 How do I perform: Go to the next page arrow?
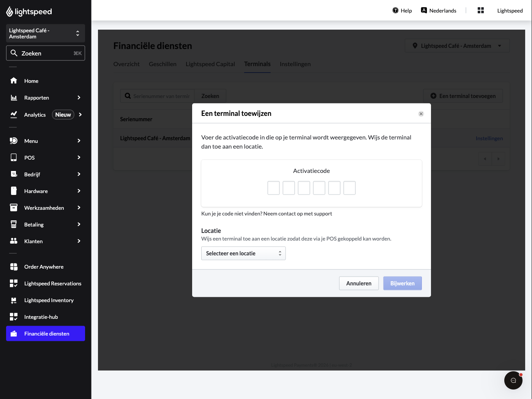499,159
